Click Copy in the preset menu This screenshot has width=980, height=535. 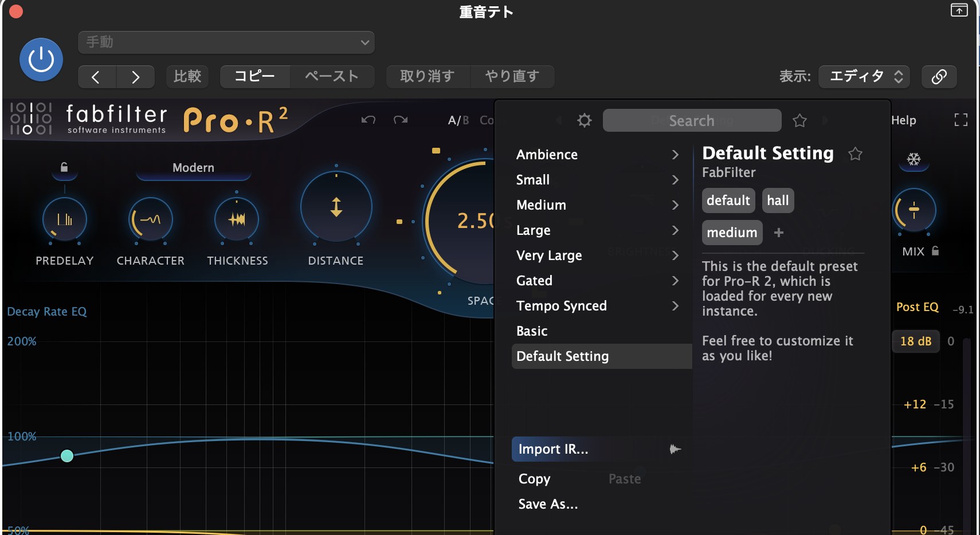(x=534, y=479)
